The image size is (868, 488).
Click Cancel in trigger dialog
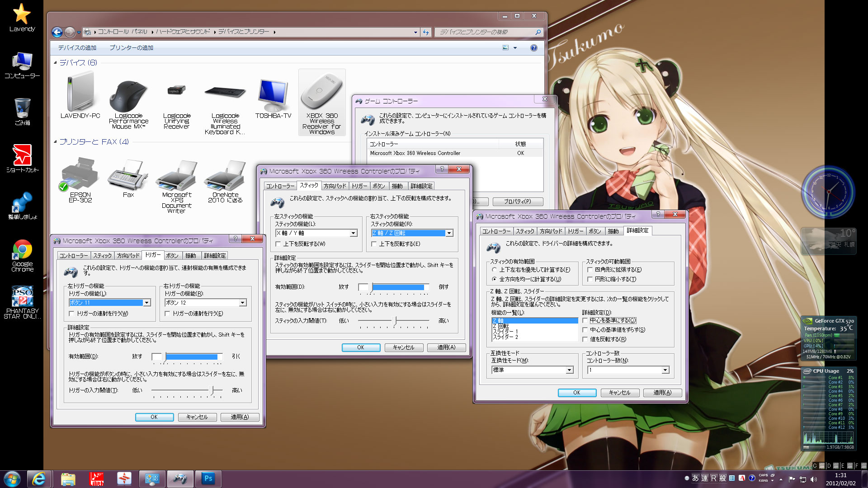point(197,417)
